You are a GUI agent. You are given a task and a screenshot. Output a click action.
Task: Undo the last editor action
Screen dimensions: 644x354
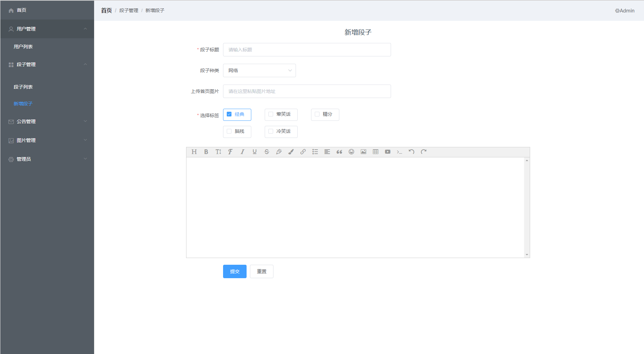coord(412,152)
